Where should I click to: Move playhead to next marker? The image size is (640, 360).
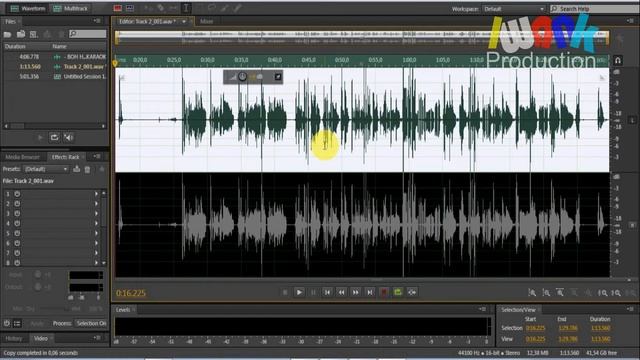370,292
